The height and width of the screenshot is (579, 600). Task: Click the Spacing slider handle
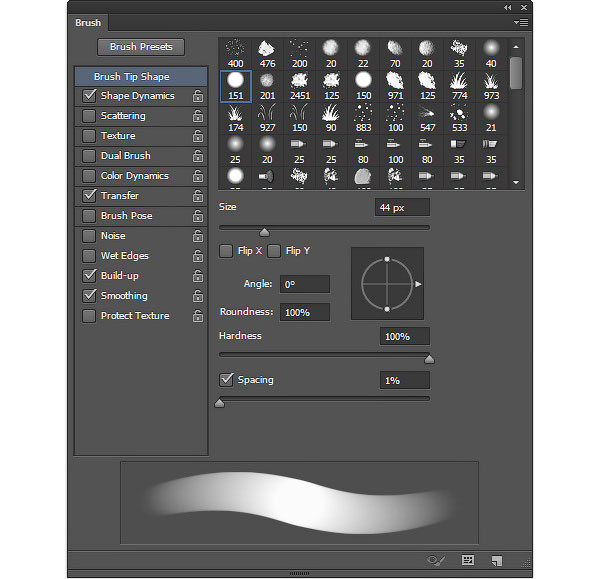(220, 403)
